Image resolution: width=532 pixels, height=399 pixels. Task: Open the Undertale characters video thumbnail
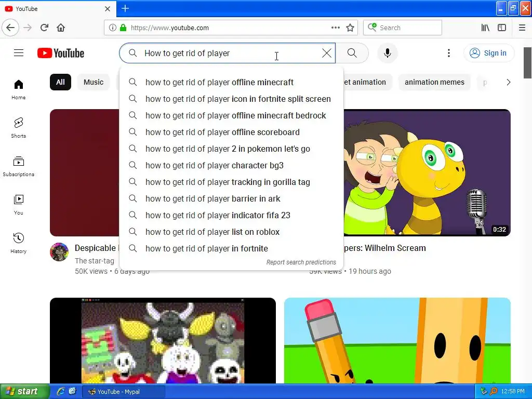[163, 341]
